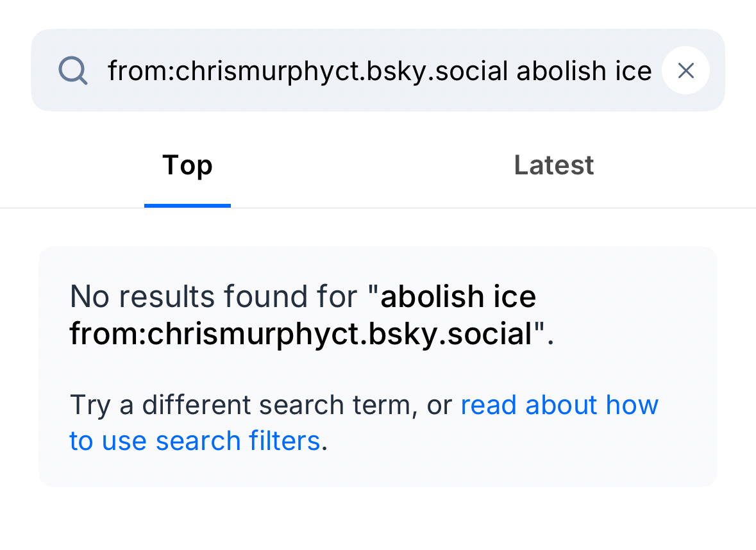Switch to the Latest tab

click(553, 165)
